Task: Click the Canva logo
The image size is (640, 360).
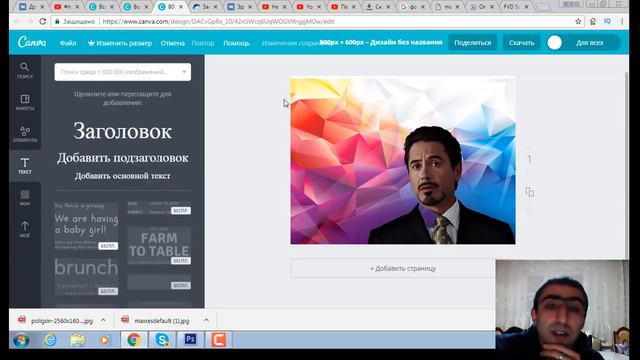Action: point(32,42)
